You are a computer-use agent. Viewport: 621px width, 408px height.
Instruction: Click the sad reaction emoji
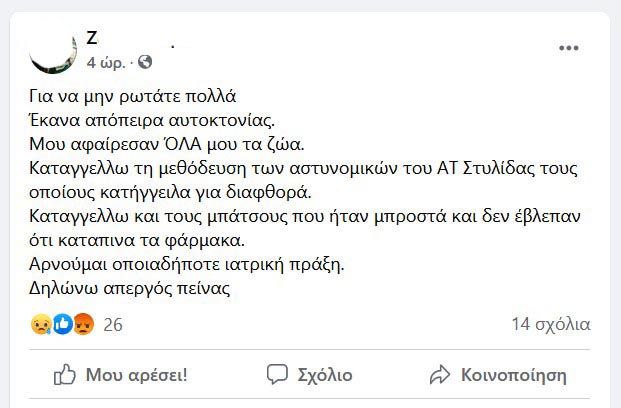click(x=41, y=324)
